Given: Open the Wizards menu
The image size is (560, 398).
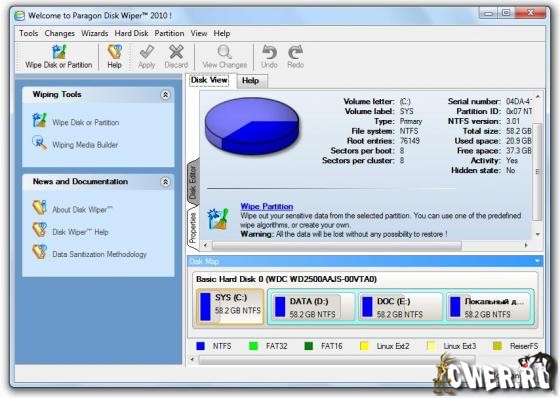Looking at the screenshot, I should 95,34.
